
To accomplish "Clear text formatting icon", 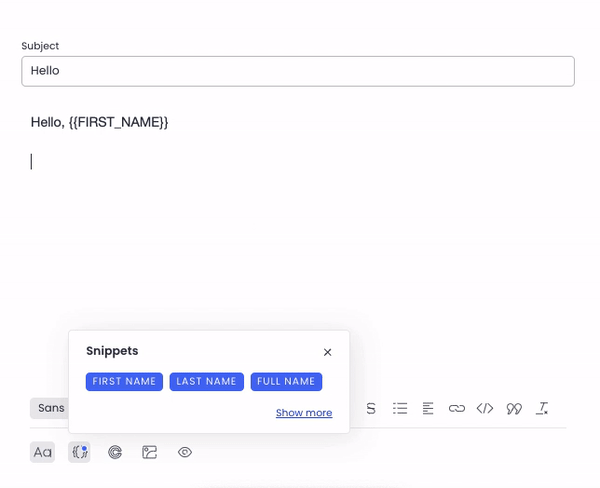I will 542,408.
